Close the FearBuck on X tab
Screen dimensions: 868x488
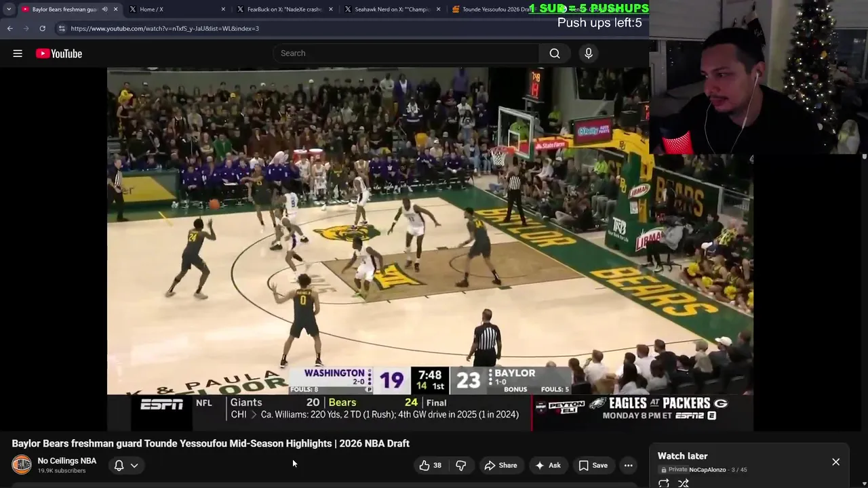[x=331, y=9]
